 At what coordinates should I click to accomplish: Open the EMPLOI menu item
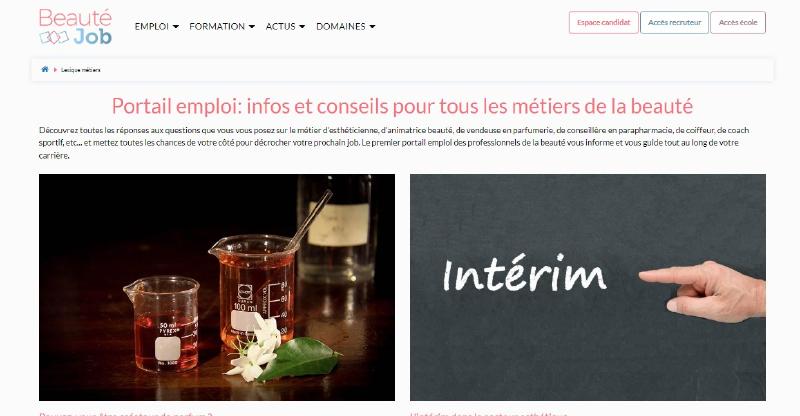tap(152, 27)
